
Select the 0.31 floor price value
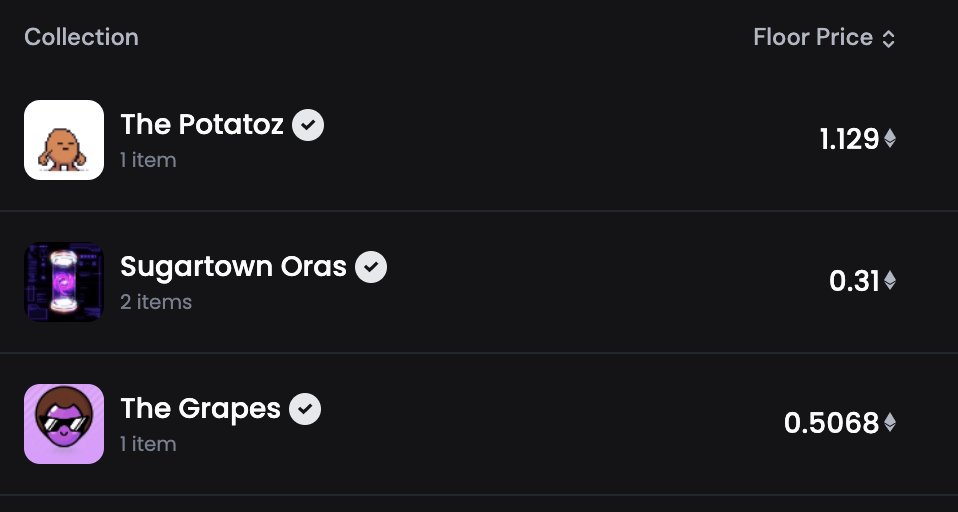(x=854, y=281)
